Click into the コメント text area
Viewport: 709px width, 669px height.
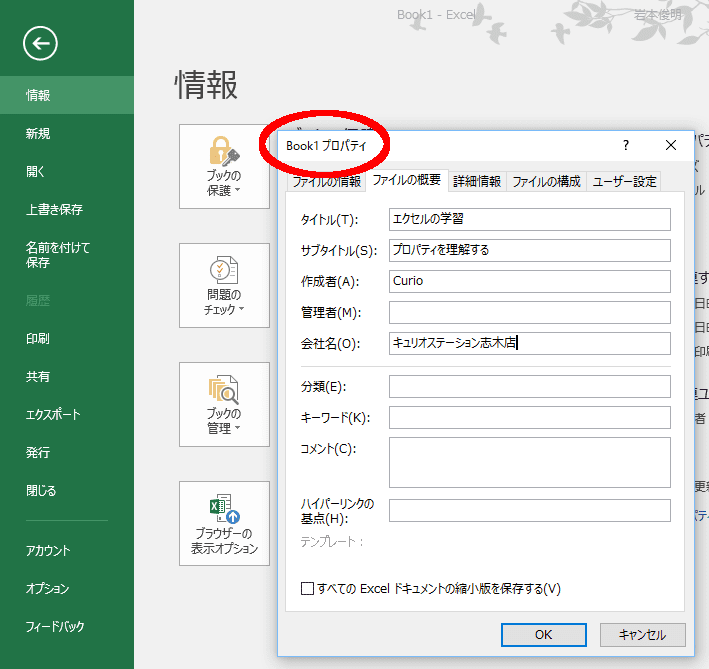pyautogui.click(x=529, y=462)
